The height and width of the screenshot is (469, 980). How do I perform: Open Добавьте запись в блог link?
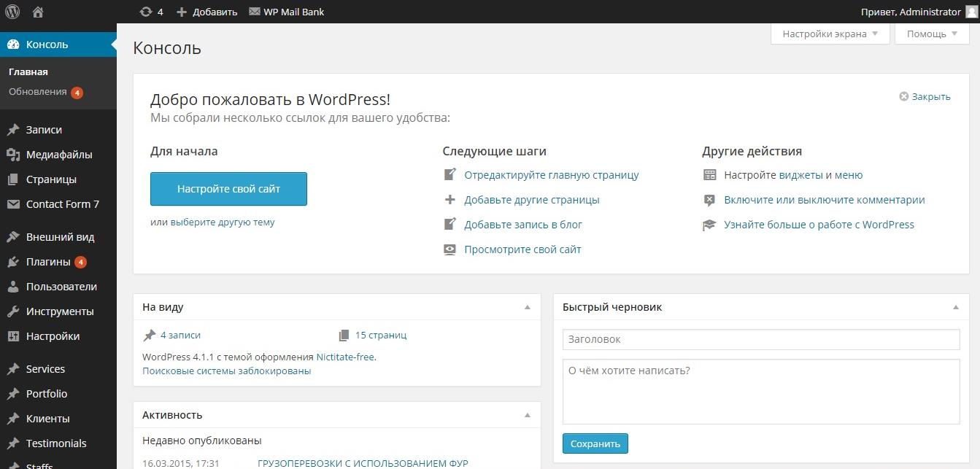pyautogui.click(x=523, y=225)
